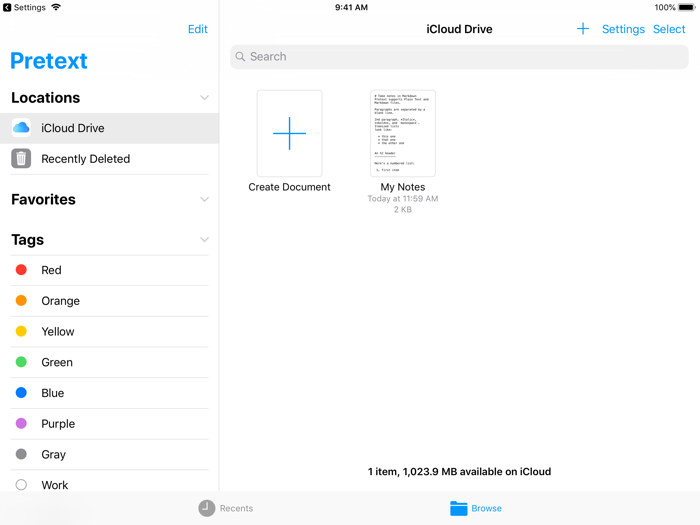Open the My Notes document thumbnail
The width and height of the screenshot is (700, 525).
pos(403,133)
